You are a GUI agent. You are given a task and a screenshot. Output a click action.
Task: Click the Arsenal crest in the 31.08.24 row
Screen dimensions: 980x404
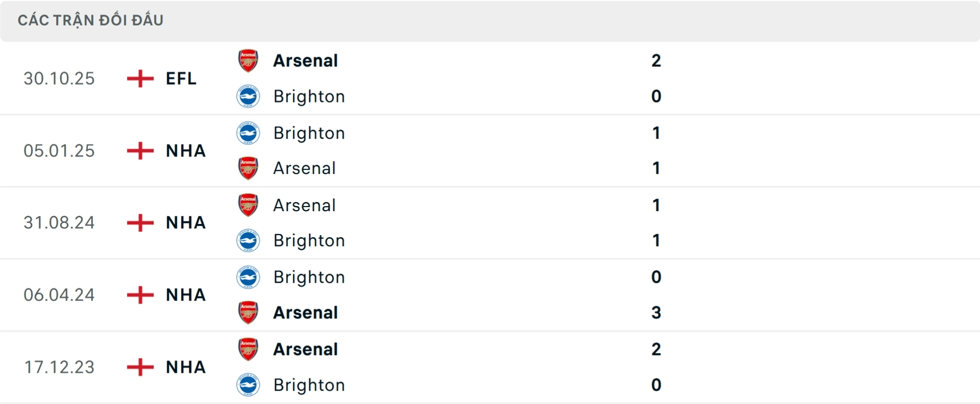click(x=248, y=205)
